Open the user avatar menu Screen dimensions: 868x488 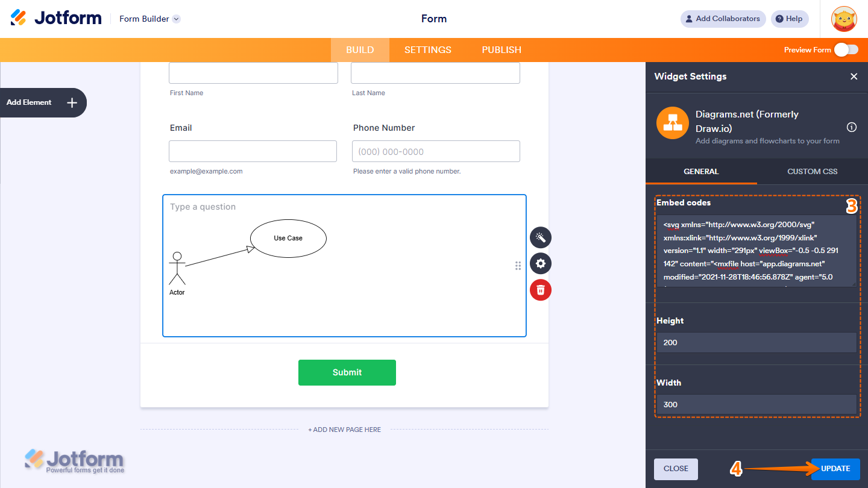coord(844,19)
